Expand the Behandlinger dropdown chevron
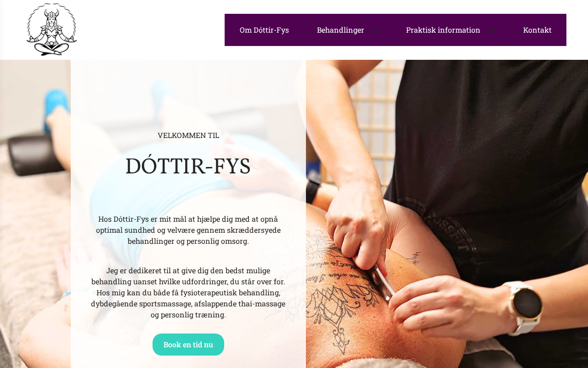The image size is (588, 368). pos(376,31)
